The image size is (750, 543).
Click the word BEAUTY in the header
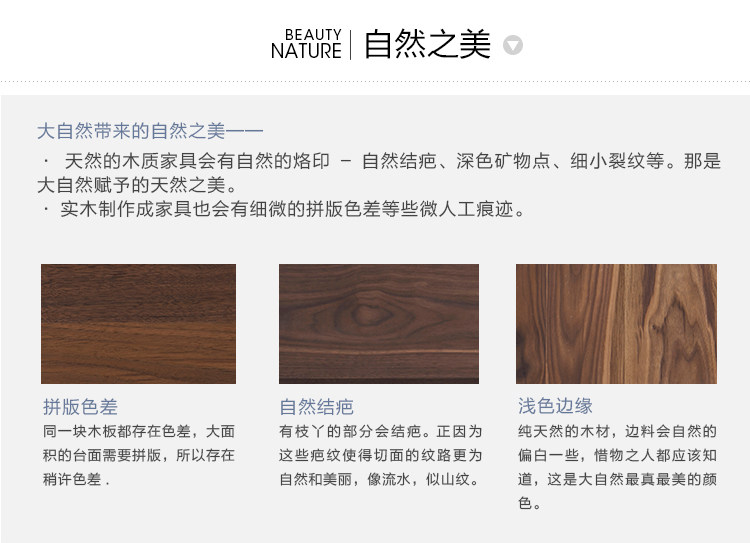(313, 35)
